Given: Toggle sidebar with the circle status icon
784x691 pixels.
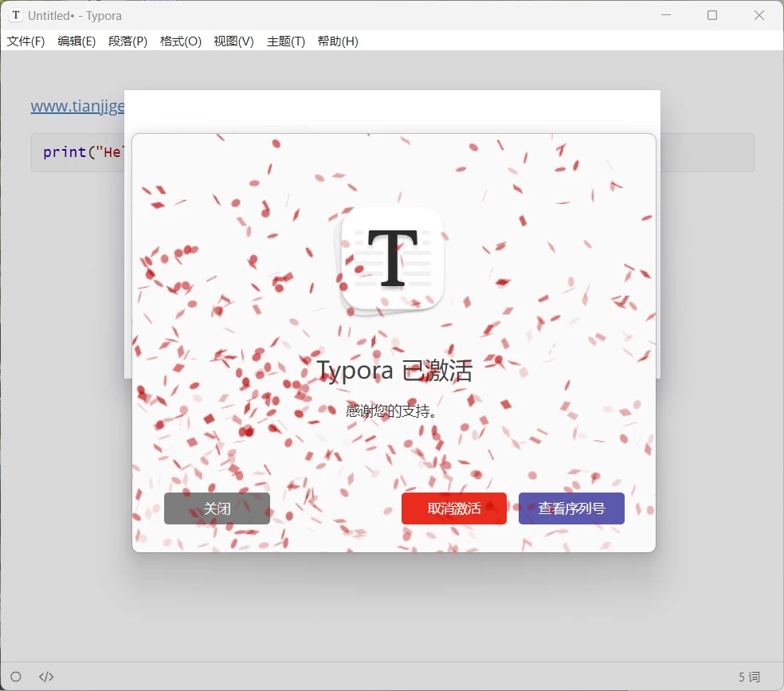Looking at the screenshot, I should (x=16, y=677).
